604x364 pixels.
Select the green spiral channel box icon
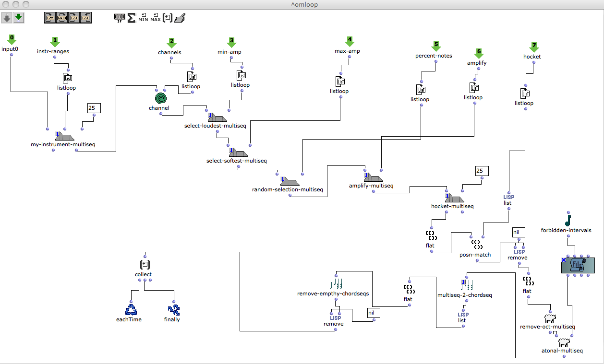(160, 98)
